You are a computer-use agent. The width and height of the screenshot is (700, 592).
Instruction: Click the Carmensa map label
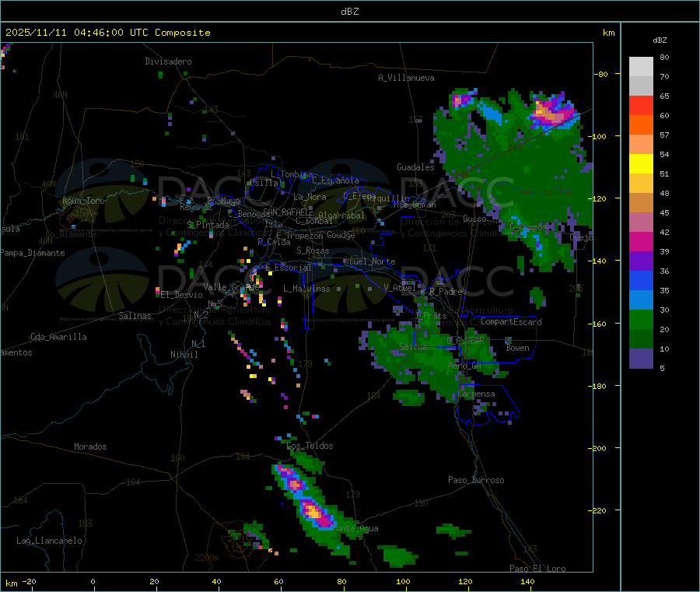click(476, 394)
